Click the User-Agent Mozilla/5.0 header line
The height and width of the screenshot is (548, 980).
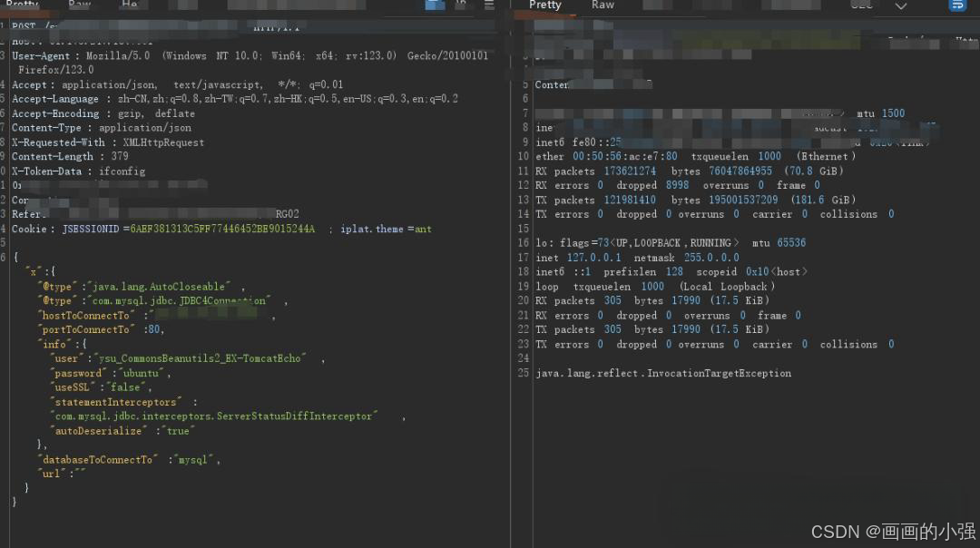250,55
